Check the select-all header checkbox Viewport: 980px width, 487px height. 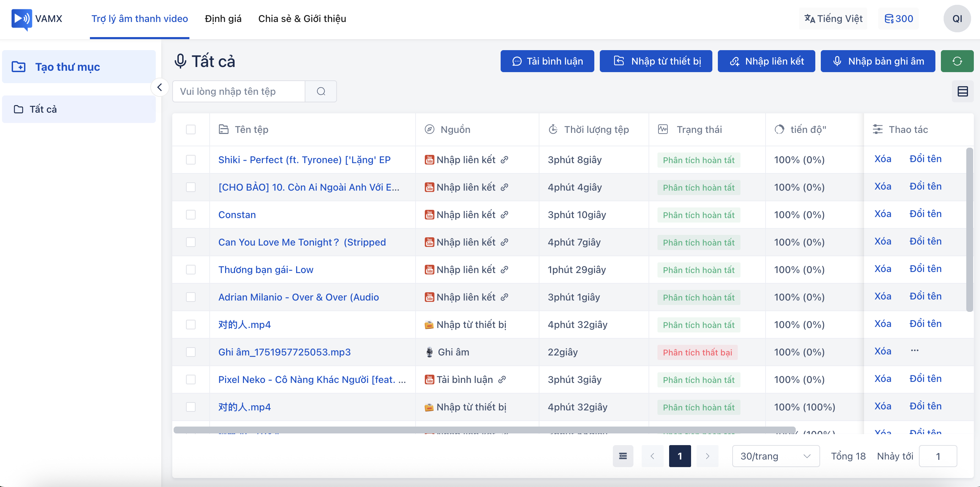tap(190, 129)
